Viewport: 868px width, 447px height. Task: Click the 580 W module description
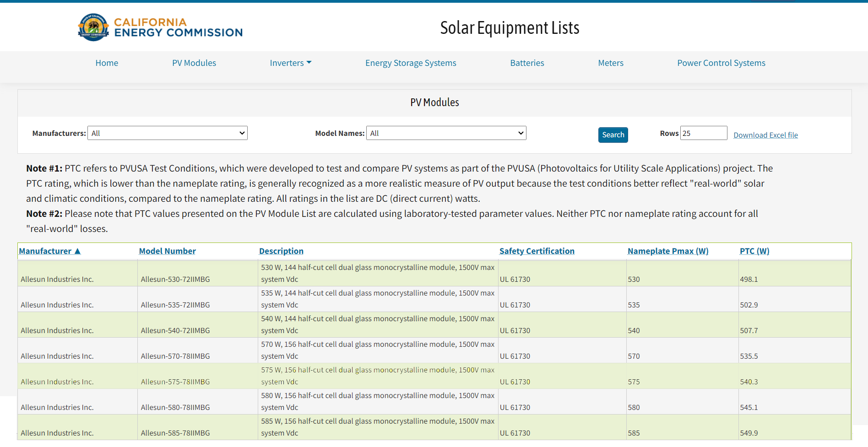(378, 401)
